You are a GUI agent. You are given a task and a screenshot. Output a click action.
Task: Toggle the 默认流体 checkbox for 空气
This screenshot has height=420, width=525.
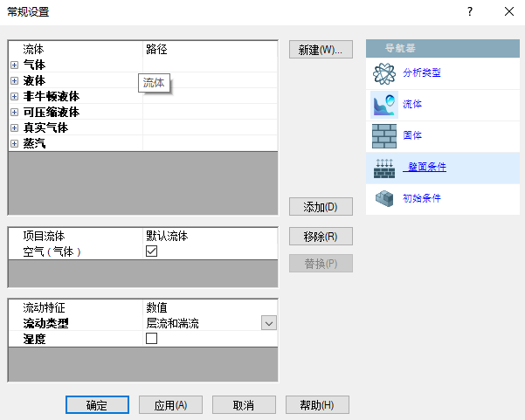(x=151, y=251)
